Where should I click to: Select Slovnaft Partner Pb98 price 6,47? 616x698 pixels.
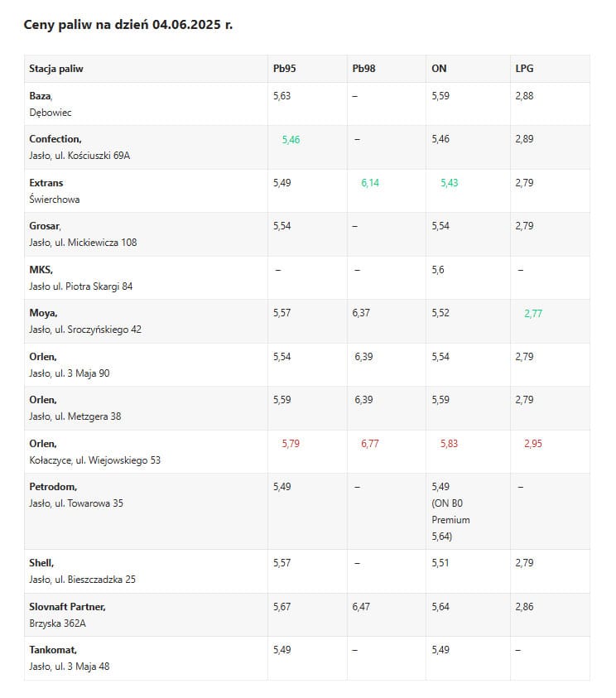pyautogui.click(x=361, y=607)
